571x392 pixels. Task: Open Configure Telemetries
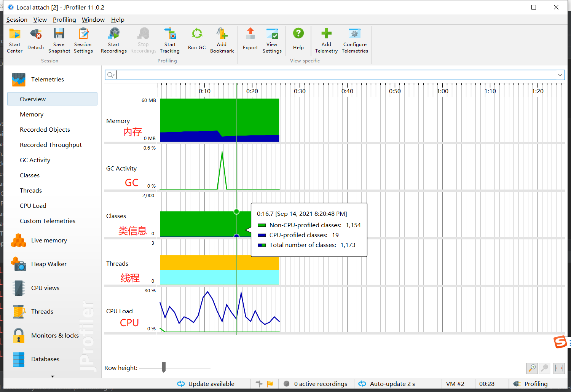354,40
